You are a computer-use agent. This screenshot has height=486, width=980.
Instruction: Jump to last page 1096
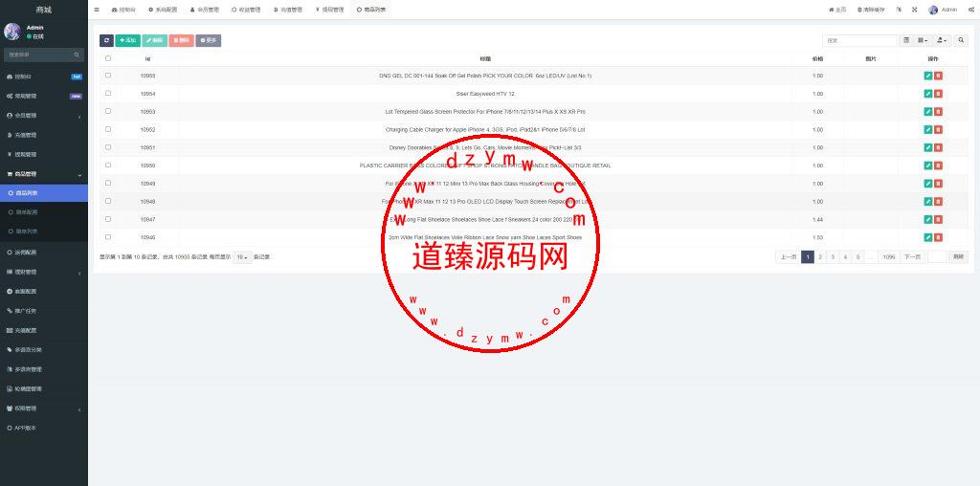tap(889, 257)
